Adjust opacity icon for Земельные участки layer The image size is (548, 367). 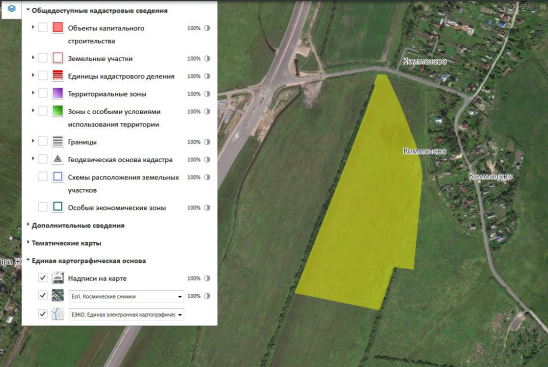click(207, 58)
